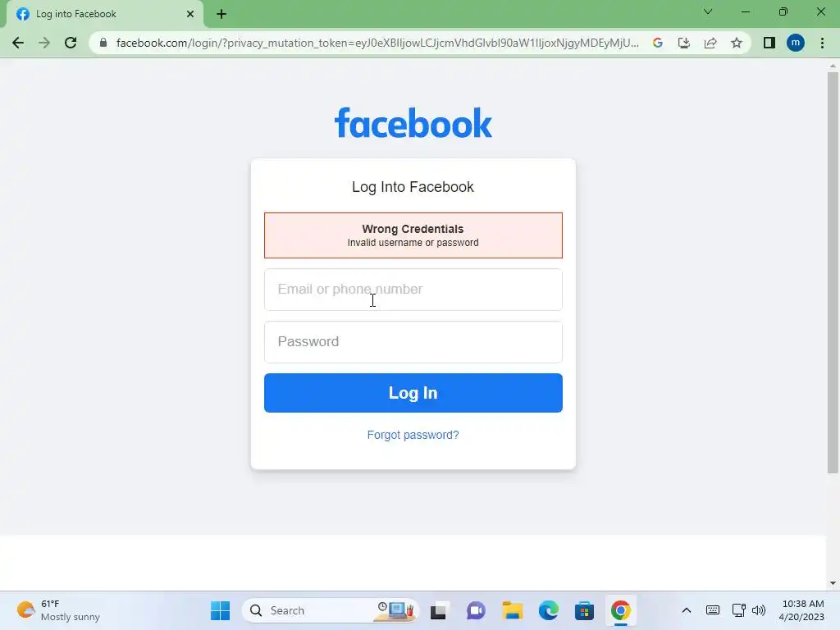Click the page vertical scrollbar
Image resolution: width=840 pixels, height=630 pixels.
click(x=833, y=273)
